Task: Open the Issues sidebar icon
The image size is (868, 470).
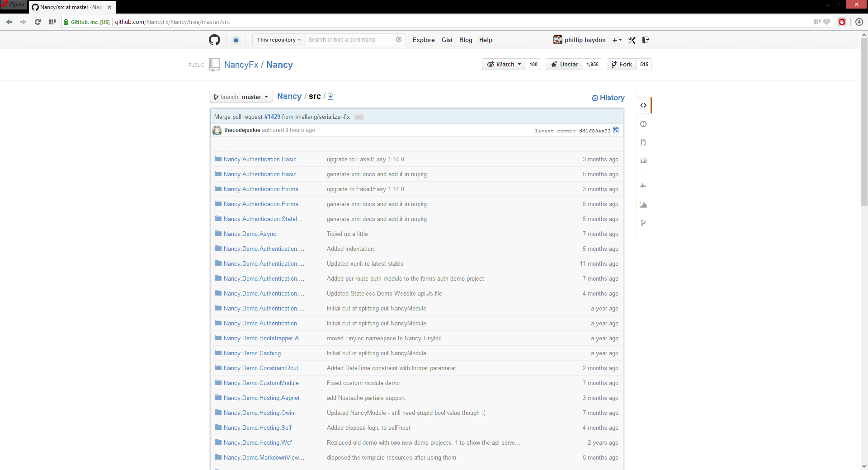Action: (643, 124)
